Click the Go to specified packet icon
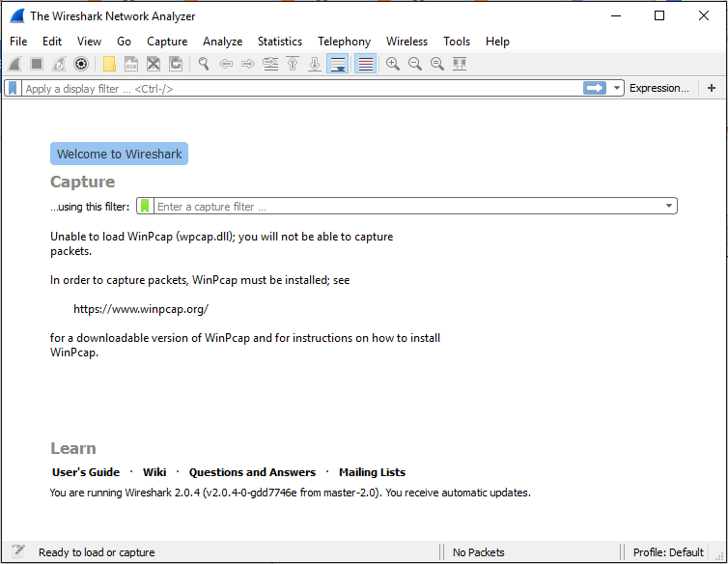This screenshot has height=564, width=728. (x=270, y=64)
